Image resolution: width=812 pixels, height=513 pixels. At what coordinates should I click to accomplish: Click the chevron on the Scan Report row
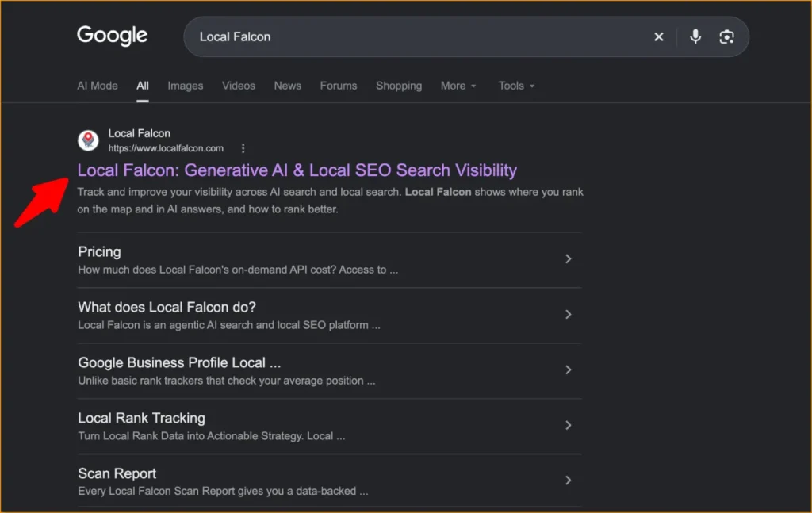pos(568,480)
